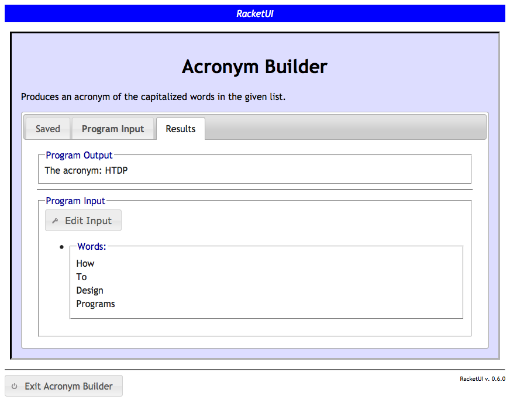Click the Acronym Builder heading

coord(254,67)
